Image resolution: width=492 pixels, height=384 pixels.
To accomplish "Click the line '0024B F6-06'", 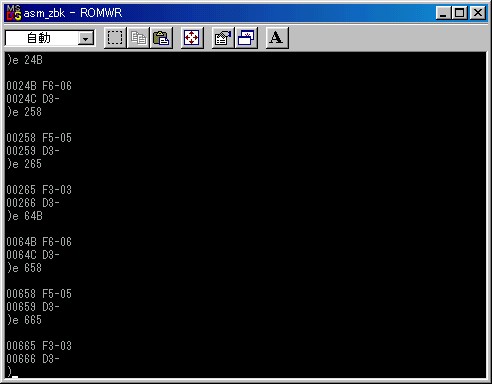I will [x=39, y=86].
